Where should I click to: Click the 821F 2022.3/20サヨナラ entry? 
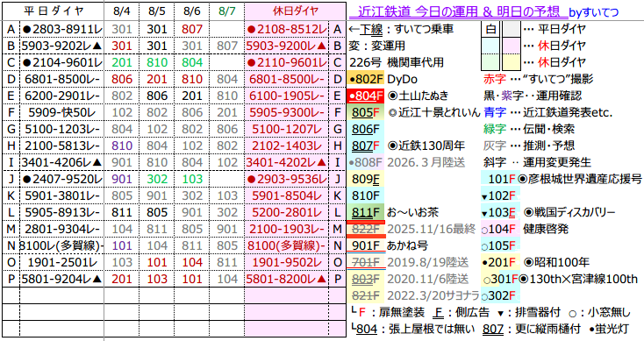414,296
